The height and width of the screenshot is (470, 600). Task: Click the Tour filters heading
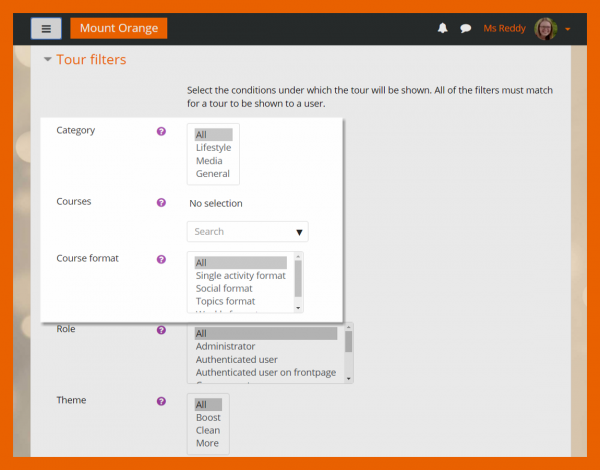(91, 60)
